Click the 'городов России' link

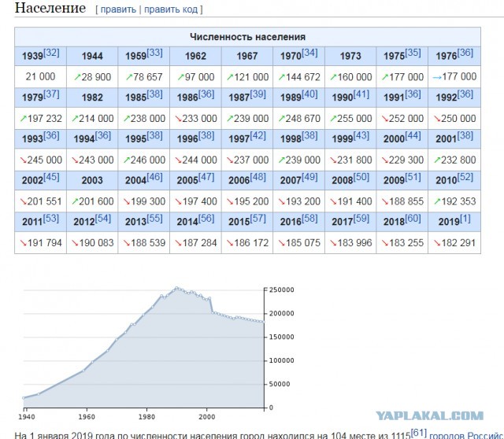466,436
